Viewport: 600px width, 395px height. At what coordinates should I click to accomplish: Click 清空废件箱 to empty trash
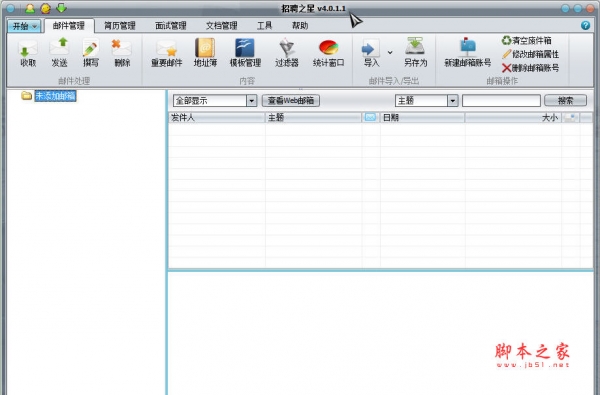tap(527, 41)
